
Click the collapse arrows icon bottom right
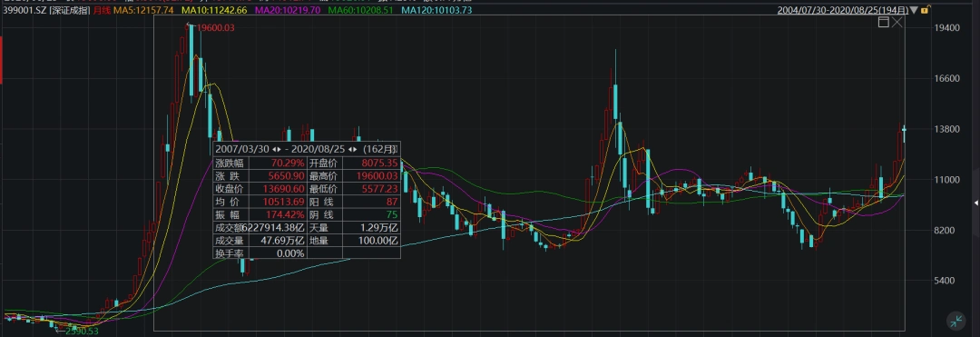956,322
